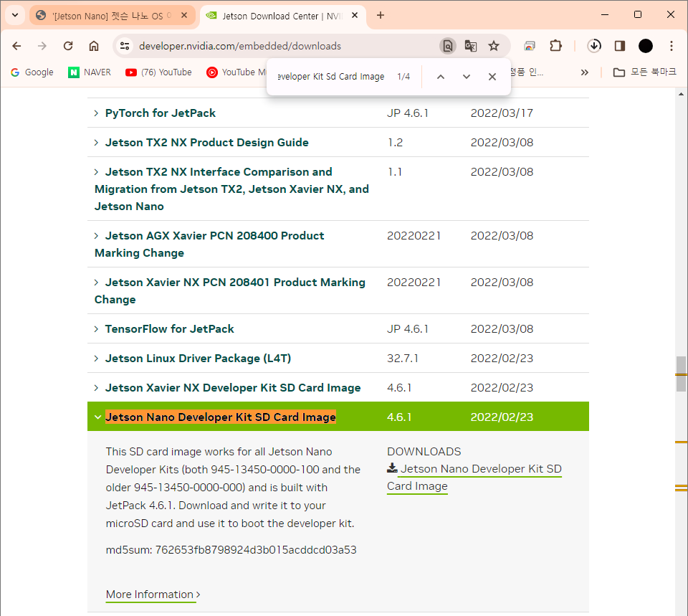Go forward in browser history
The height and width of the screenshot is (616, 688).
point(42,46)
